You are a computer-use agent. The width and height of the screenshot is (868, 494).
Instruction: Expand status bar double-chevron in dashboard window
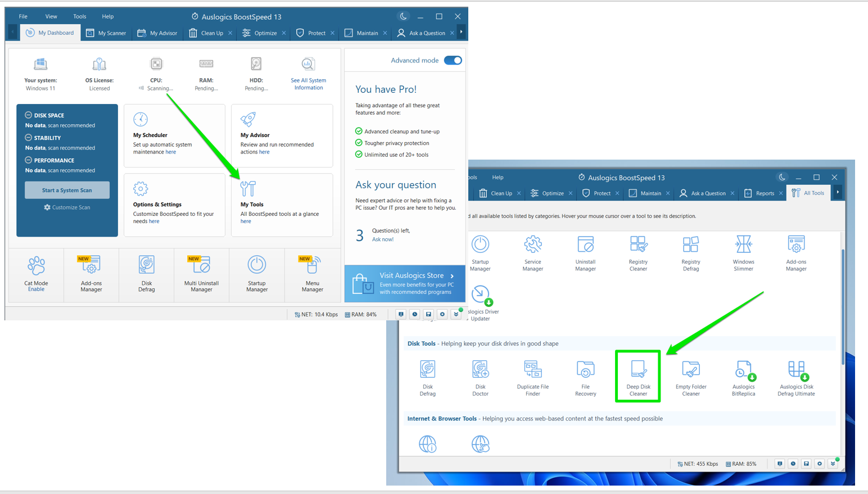point(456,314)
